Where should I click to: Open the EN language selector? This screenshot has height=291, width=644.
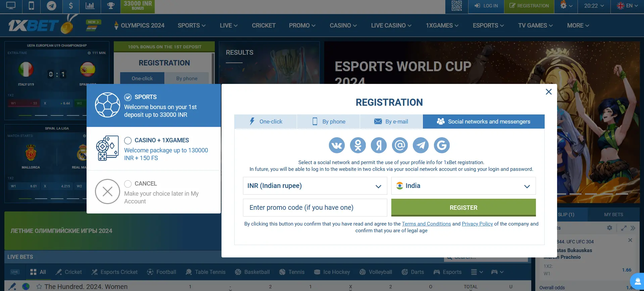click(x=627, y=6)
